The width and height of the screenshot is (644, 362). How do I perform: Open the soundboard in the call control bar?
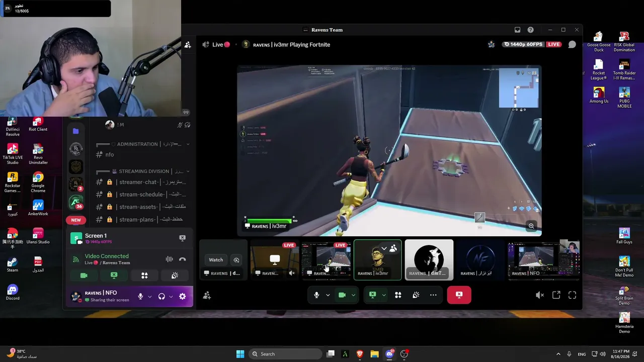416,295
